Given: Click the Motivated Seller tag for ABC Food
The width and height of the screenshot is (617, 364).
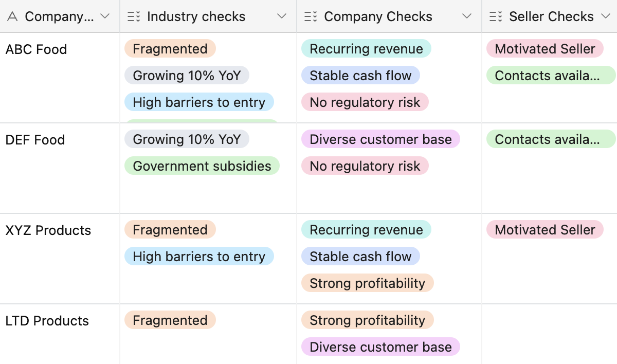Looking at the screenshot, I should pos(545,49).
